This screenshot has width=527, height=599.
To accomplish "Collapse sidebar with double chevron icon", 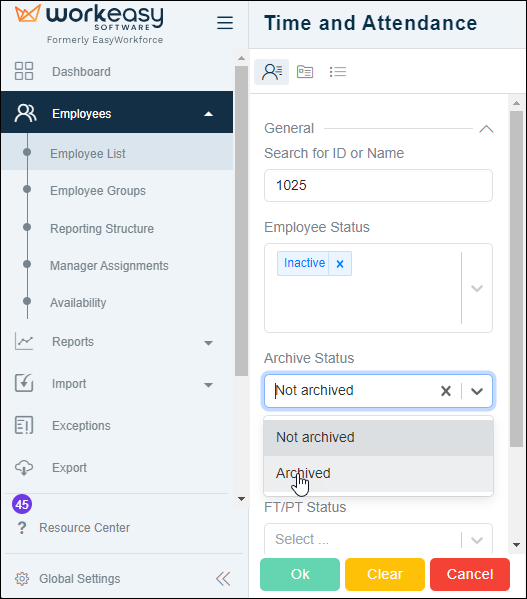I will pos(223,579).
